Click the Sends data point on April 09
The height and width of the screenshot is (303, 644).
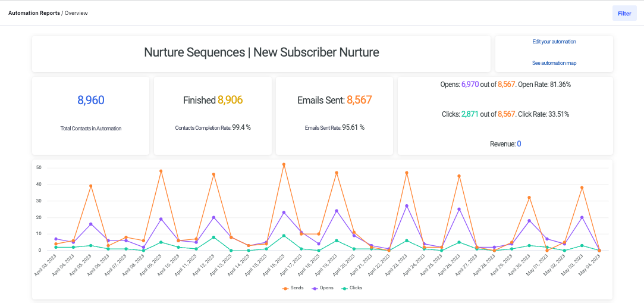pos(161,171)
